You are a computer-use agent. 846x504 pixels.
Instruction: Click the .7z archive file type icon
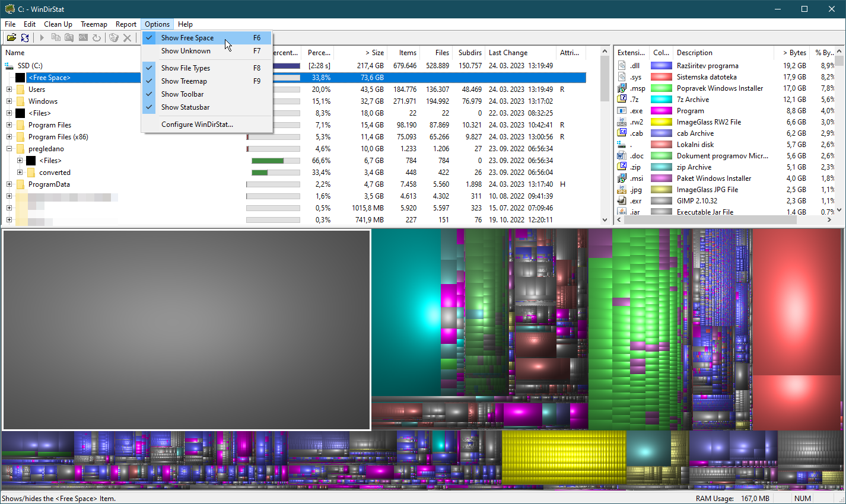pyautogui.click(x=622, y=100)
